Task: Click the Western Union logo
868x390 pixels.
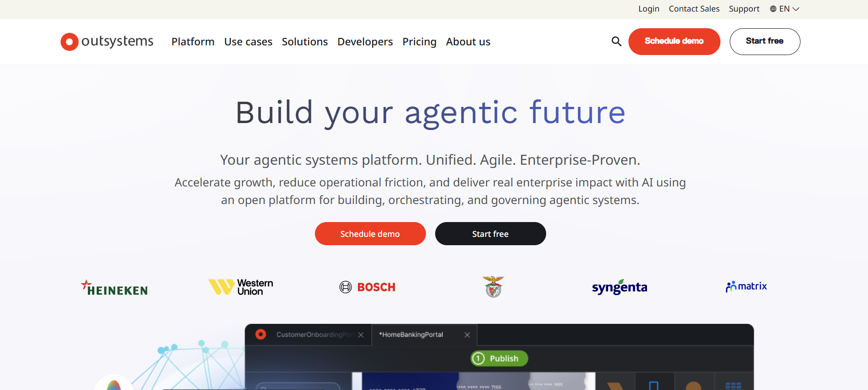Action: [x=240, y=287]
